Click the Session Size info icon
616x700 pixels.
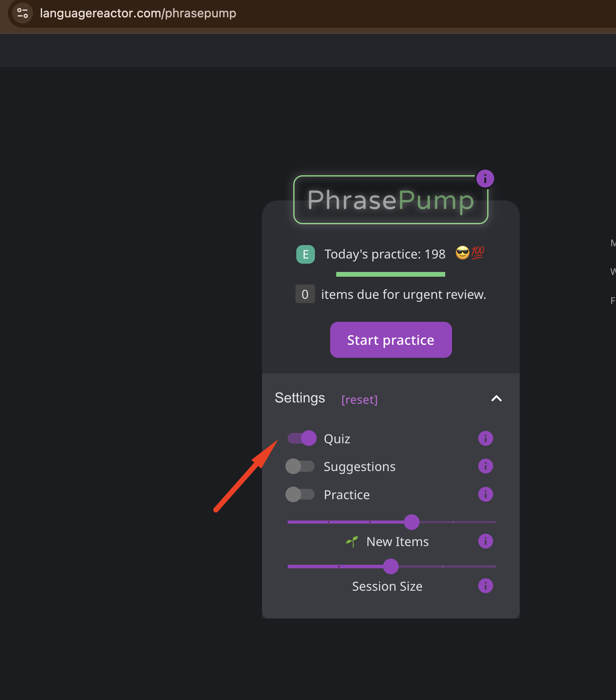pyautogui.click(x=485, y=586)
